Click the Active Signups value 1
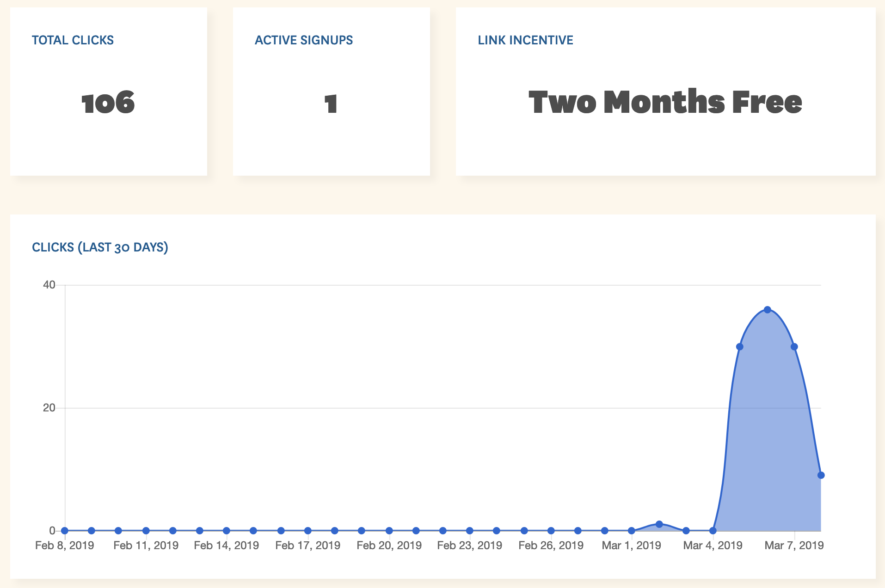Screen dimensions: 885x588 click(x=331, y=104)
